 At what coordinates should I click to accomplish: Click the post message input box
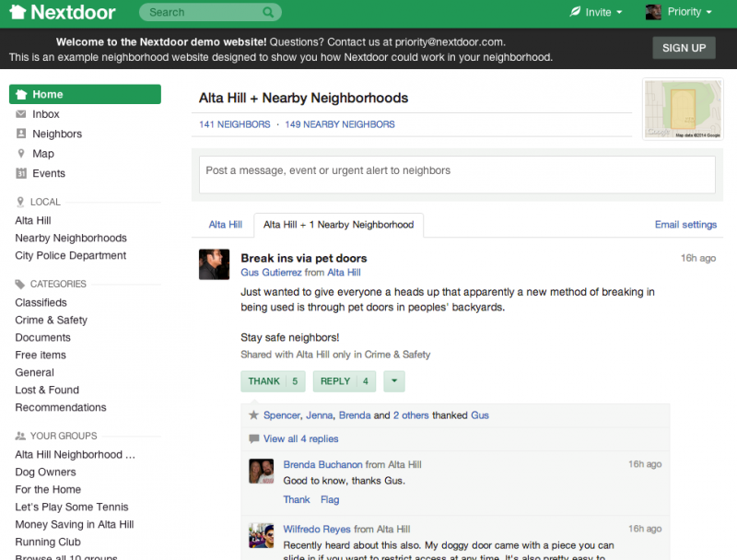[457, 175]
